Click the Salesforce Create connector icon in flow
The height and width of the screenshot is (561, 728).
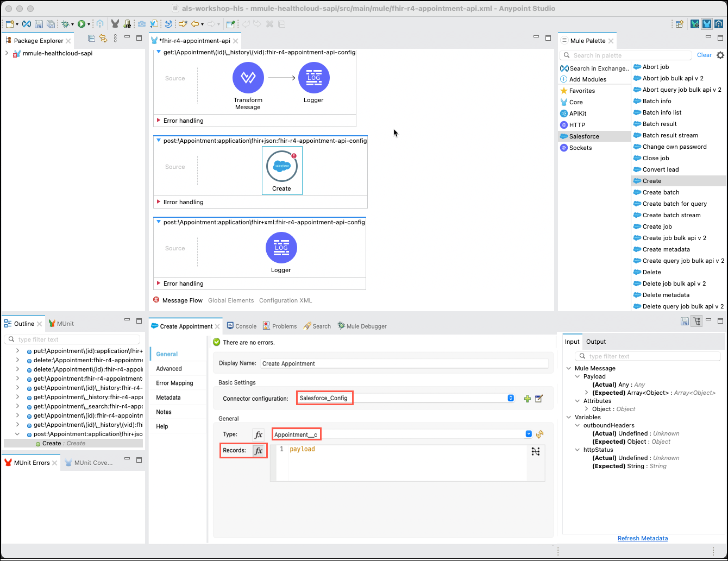282,166
